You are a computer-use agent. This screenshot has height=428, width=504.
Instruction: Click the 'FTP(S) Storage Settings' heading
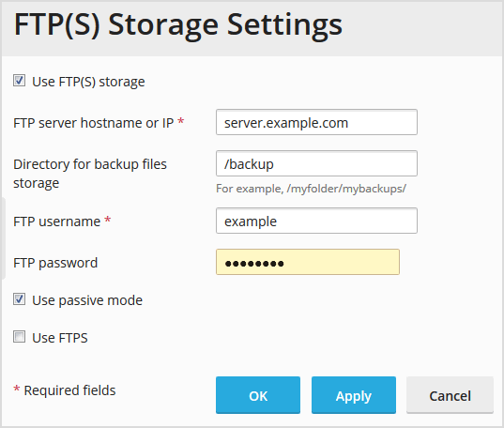point(178,25)
